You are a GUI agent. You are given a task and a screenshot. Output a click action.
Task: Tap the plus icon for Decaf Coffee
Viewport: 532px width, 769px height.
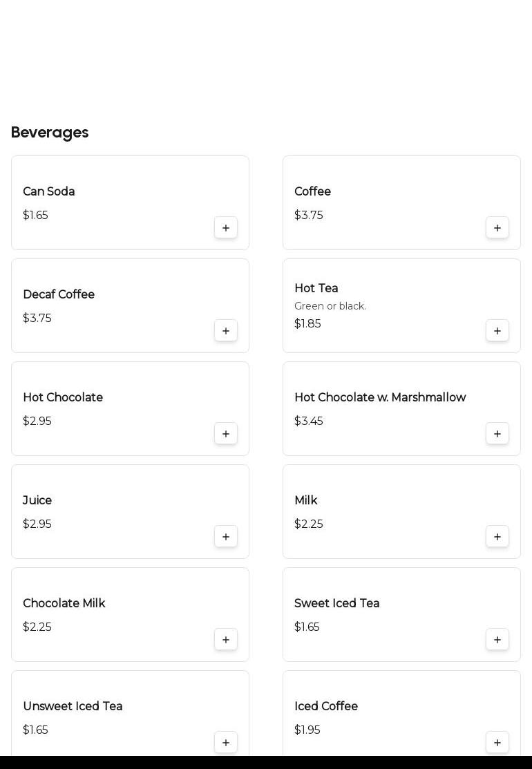(225, 330)
